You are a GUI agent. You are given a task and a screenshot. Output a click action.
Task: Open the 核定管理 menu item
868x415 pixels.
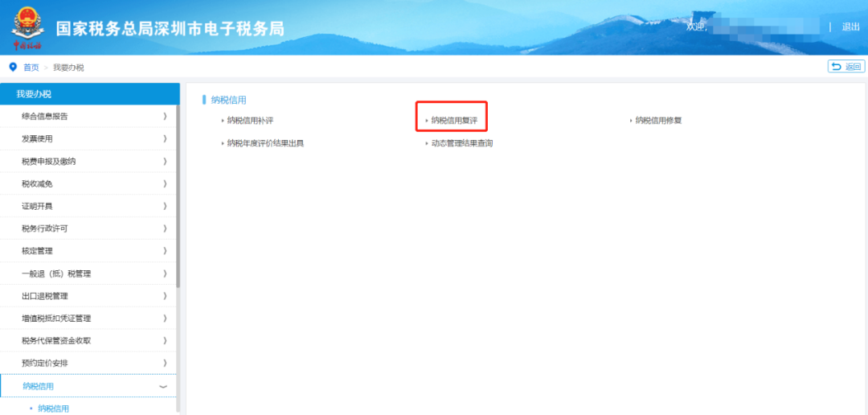point(90,251)
